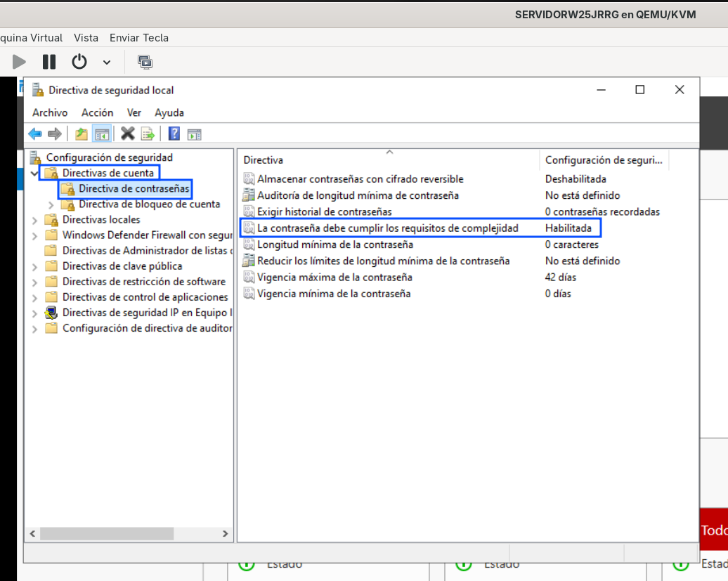Pause the virtual machine
728x581 pixels.
click(48, 62)
